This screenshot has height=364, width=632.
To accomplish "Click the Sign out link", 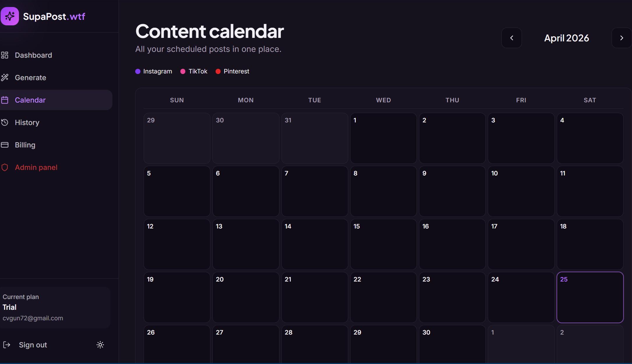I will coord(33,345).
